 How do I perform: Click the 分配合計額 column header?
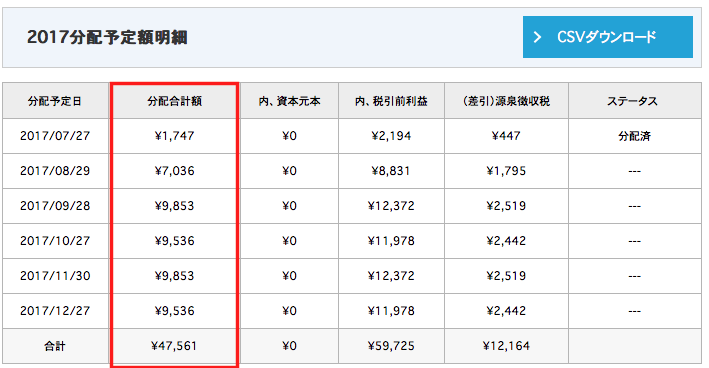pos(175,101)
